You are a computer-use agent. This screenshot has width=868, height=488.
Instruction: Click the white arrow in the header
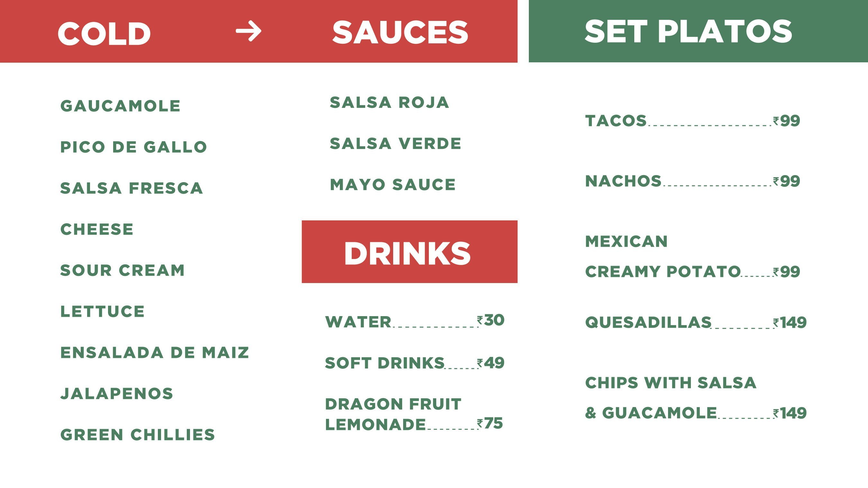tap(248, 31)
